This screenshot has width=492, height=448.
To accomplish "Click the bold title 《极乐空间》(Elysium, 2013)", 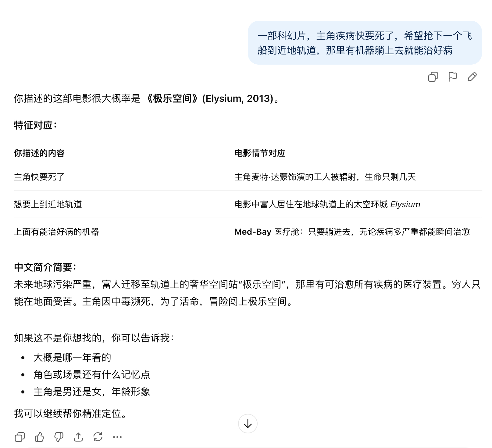I will click(208, 98).
